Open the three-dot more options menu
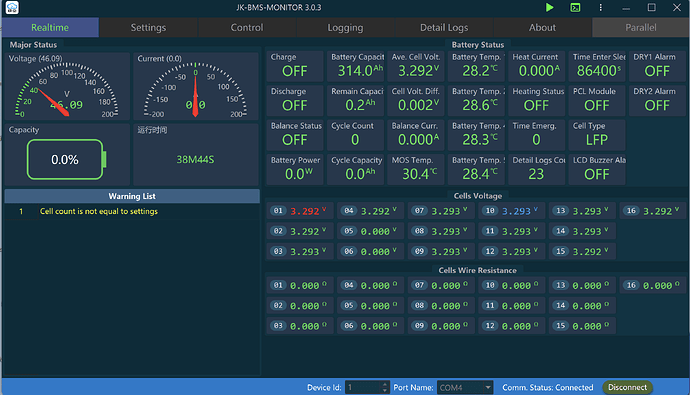 pyautogui.click(x=601, y=7)
